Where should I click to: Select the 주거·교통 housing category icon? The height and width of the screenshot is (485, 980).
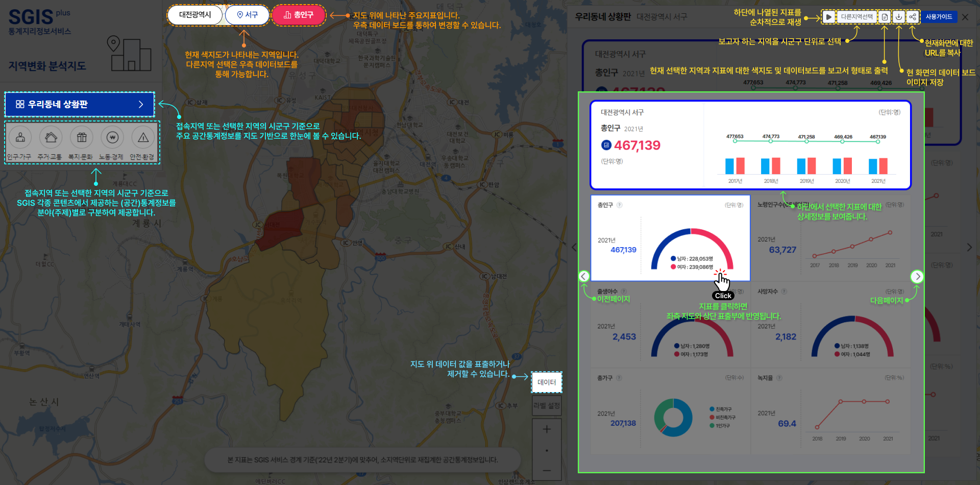[x=51, y=137]
